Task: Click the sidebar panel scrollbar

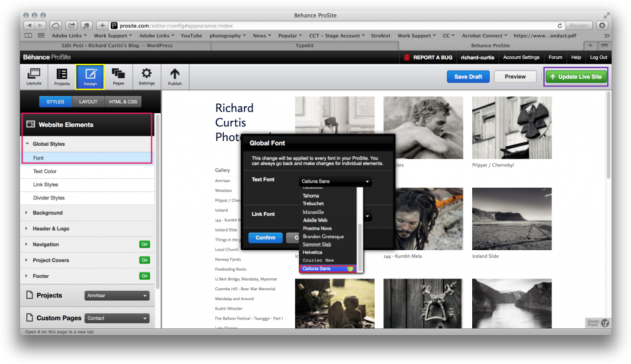Action: click(x=158, y=201)
